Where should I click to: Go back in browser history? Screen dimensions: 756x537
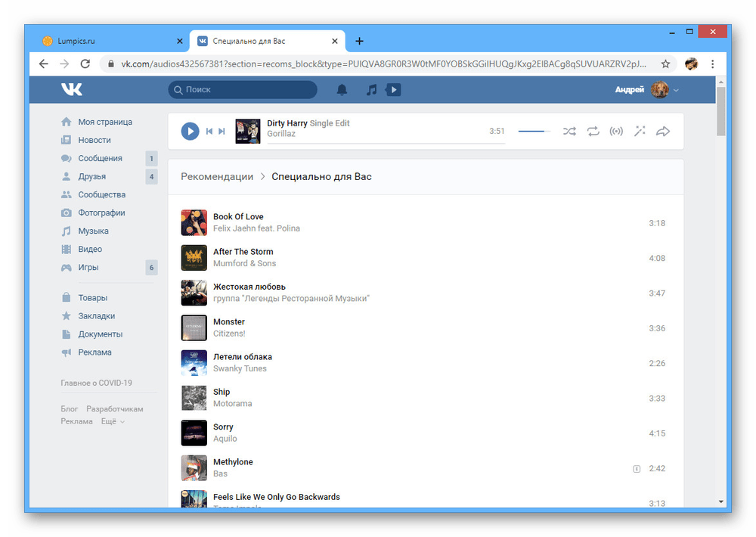point(43,64)
